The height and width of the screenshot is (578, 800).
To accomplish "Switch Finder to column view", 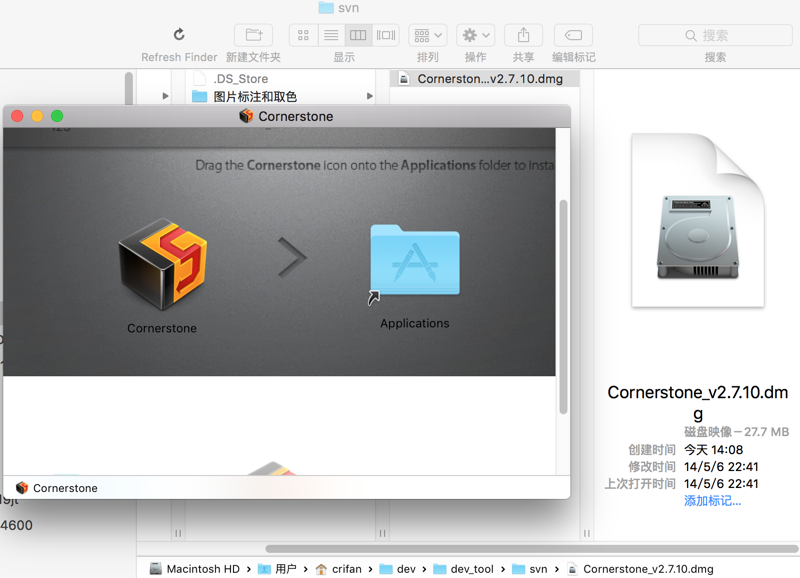I will (358, 35).
